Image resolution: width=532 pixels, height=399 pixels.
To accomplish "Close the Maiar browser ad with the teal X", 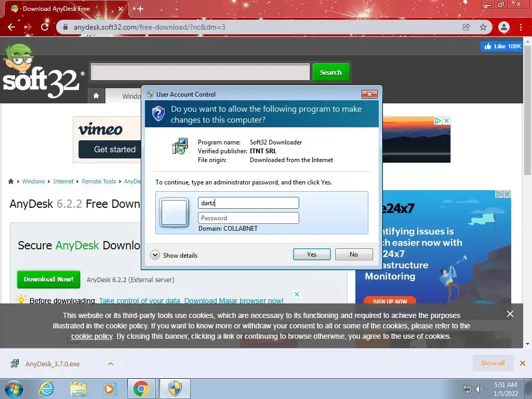I will [x=297, y=294].
